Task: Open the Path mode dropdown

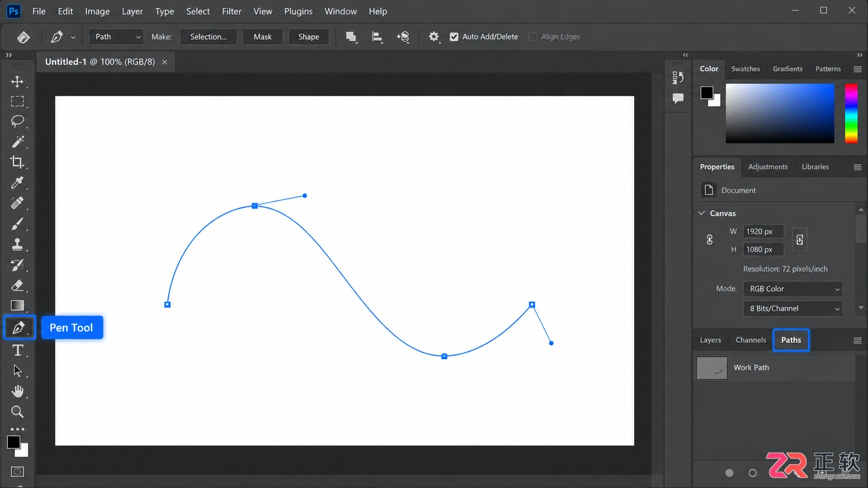Action: click(x=117, y=37)
